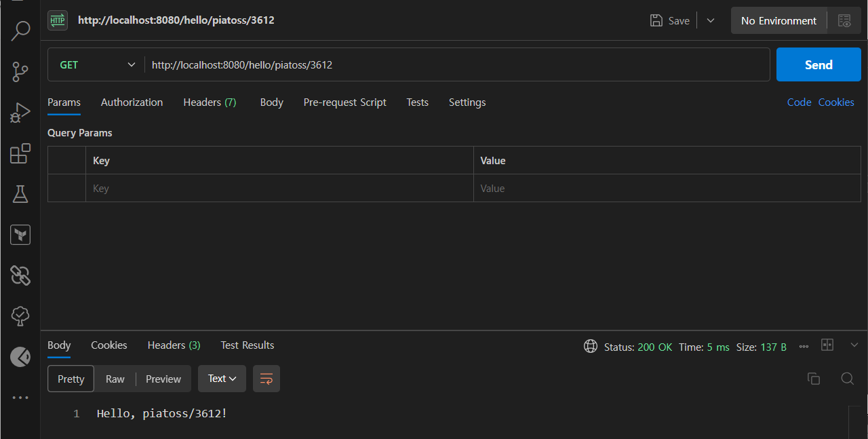The width and height of the screenshot is (868, 439).
Task: Expand the Text format dropdown
Action: coord(222,379)
